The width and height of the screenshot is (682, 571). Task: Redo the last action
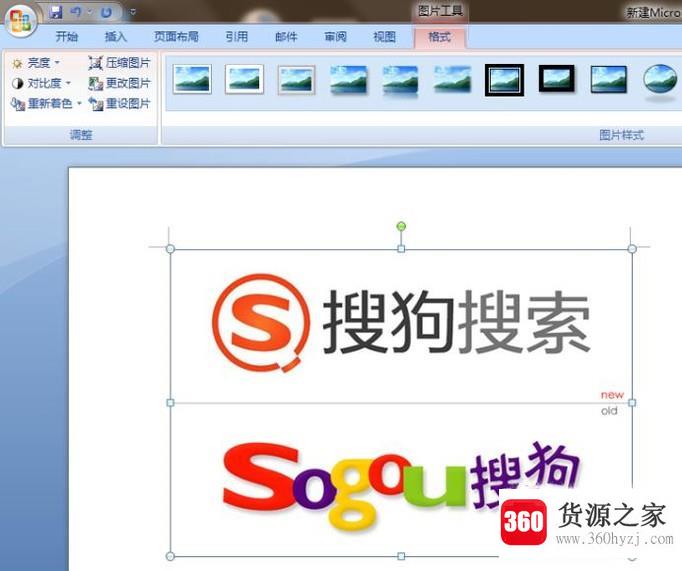click(106, 12)
